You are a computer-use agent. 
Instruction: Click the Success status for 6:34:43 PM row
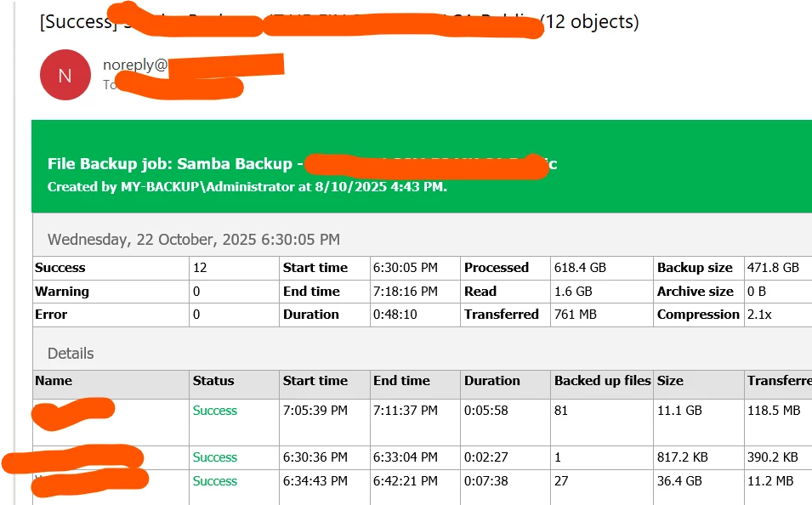[214, 481]
